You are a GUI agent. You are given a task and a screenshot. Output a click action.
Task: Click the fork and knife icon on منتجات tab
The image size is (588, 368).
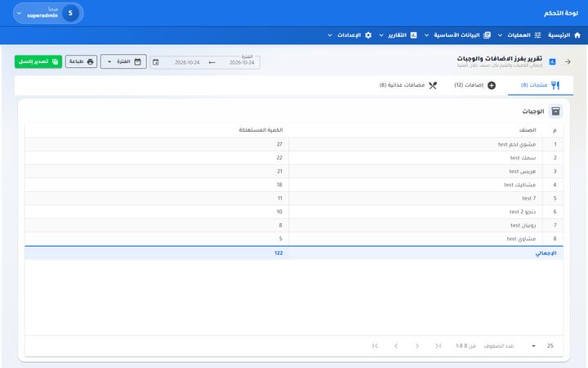point(555,85)
